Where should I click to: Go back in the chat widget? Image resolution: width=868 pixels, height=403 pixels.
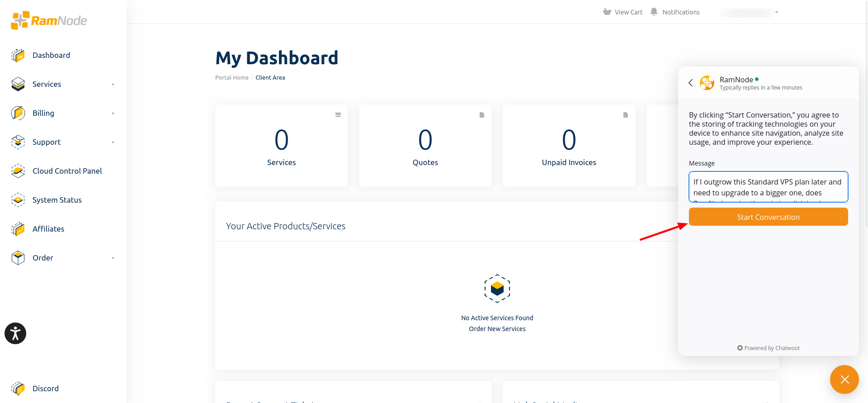tap(690, 83)
